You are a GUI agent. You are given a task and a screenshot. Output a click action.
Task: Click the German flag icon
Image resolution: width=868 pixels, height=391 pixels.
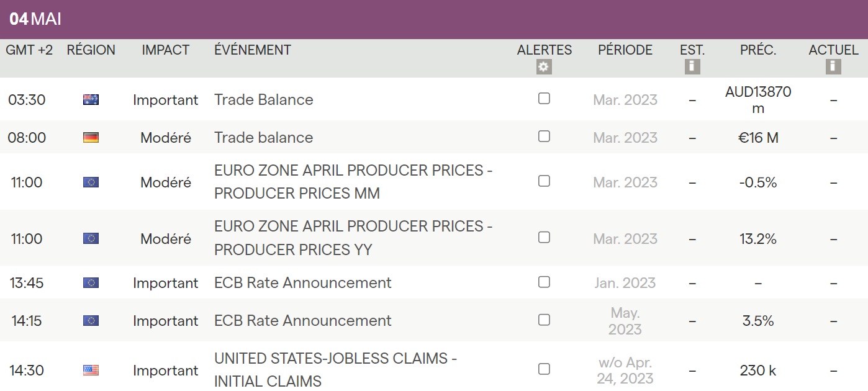point(91,138)
